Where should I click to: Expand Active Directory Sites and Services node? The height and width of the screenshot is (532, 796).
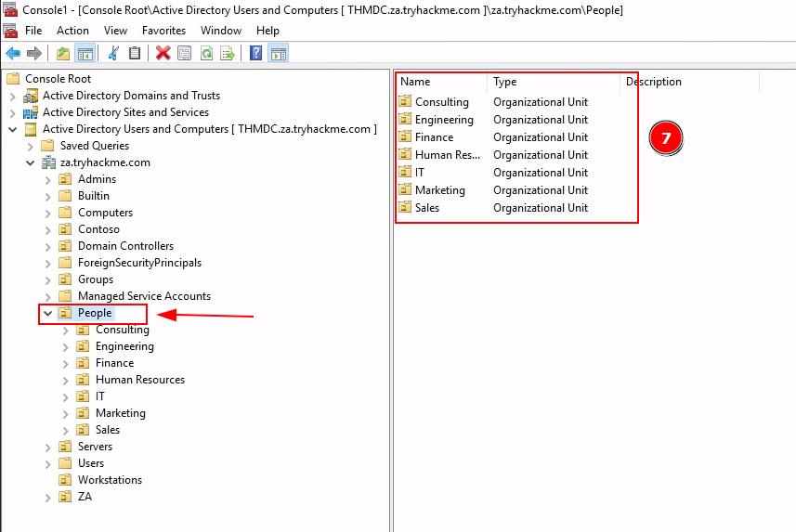point(13,112)
